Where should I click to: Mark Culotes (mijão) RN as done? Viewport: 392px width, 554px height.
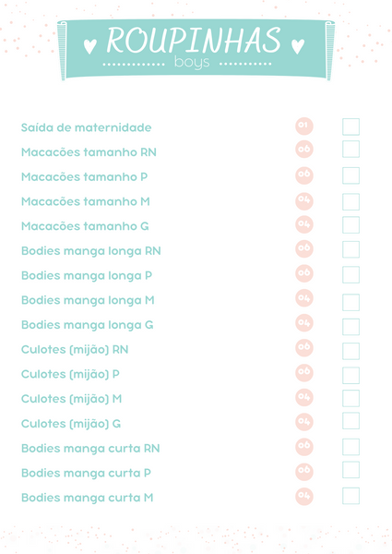pos(350,351)
